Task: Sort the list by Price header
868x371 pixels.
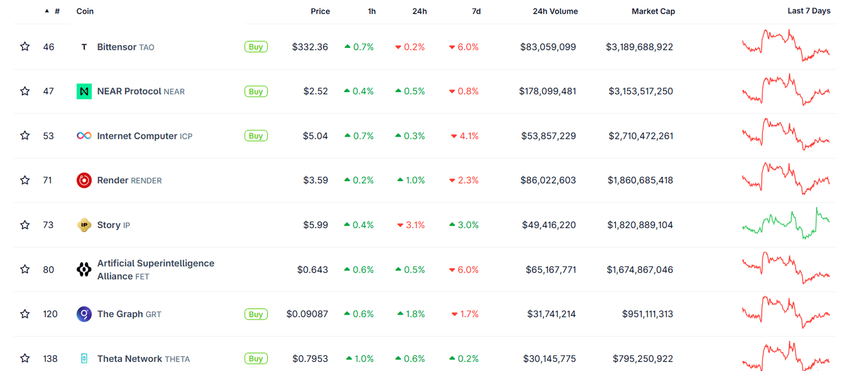Action: point(320,11)
